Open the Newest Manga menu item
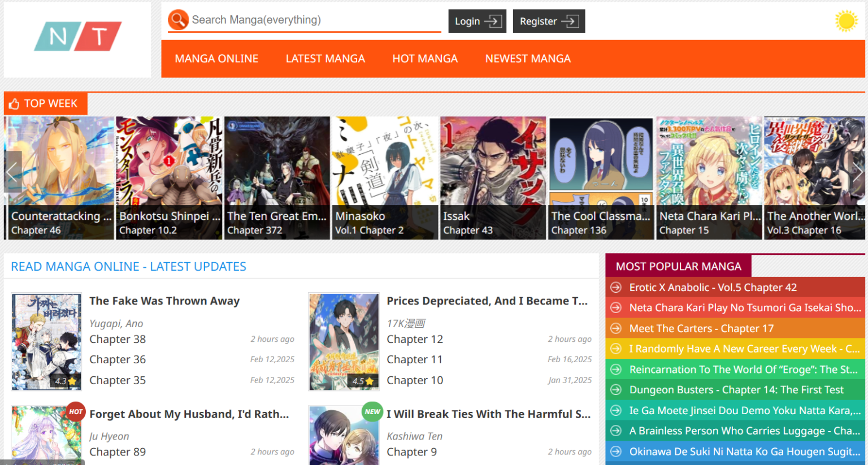Image resolution: width=868 pixels, height=465 pixels. [528, 59]
